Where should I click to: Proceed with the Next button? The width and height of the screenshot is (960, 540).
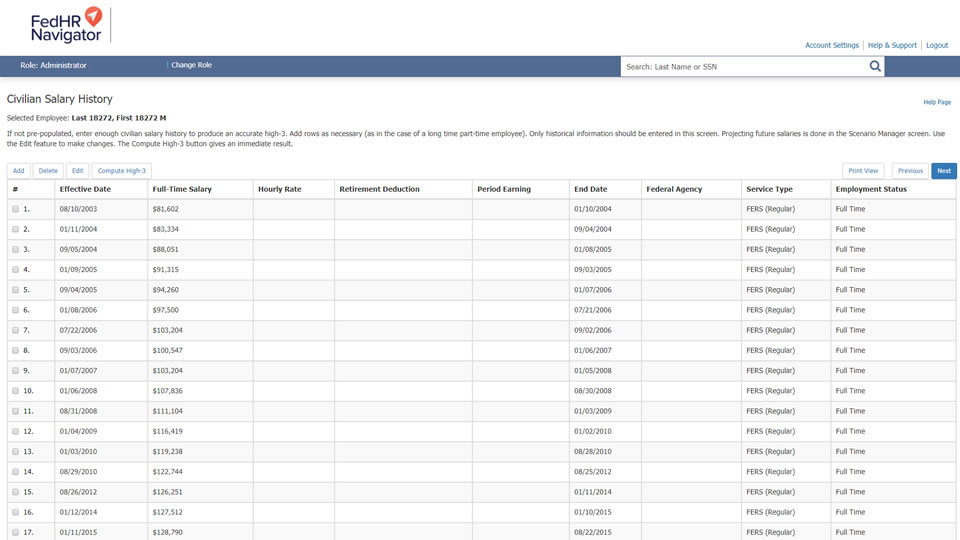click(943, 171)
